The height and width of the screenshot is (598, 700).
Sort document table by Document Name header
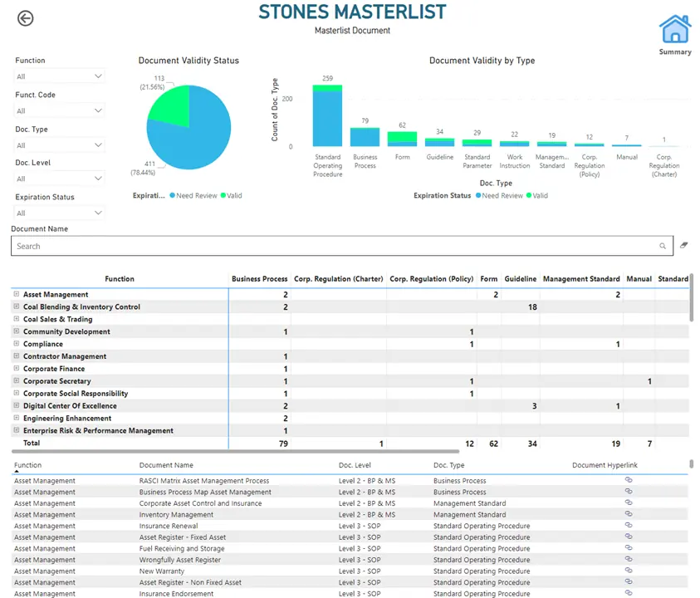pyautogui.click(x=166, y=465)
